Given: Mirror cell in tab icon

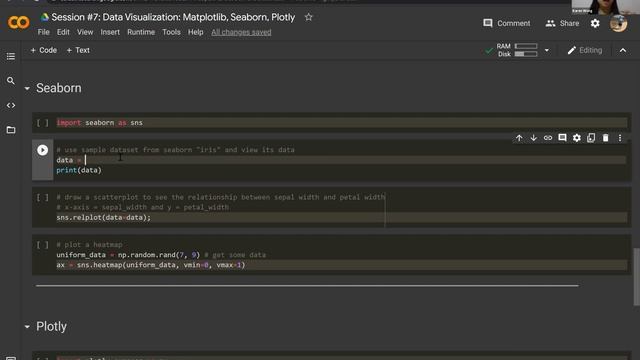Looking at the screenshot, I should [x=591, y=138].
